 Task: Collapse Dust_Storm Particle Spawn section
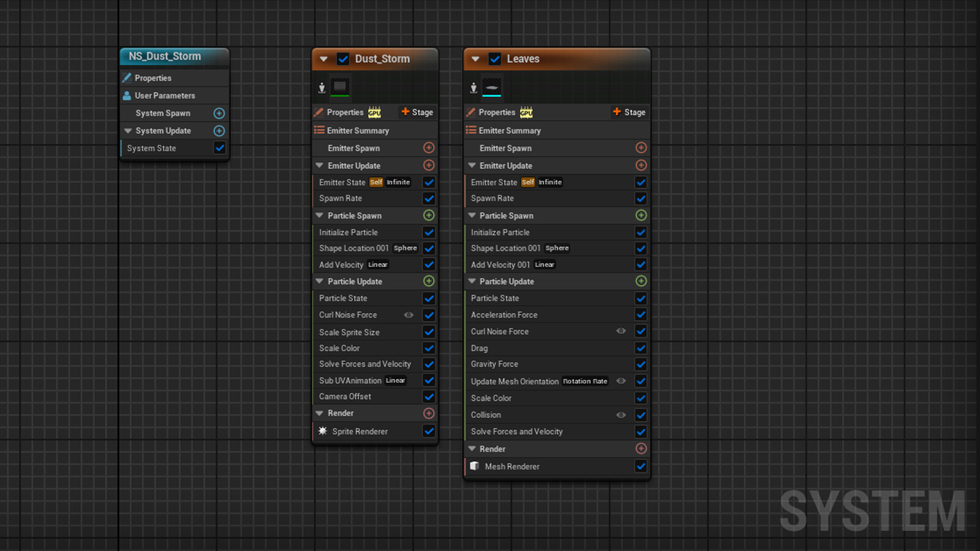tap(319, 216)
